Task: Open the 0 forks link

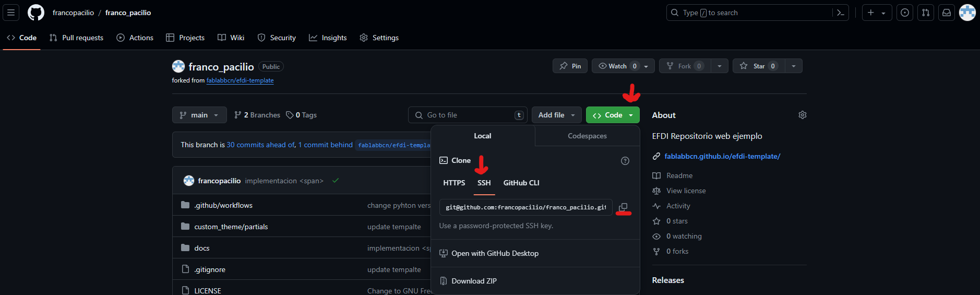Action: coord(670,251)
